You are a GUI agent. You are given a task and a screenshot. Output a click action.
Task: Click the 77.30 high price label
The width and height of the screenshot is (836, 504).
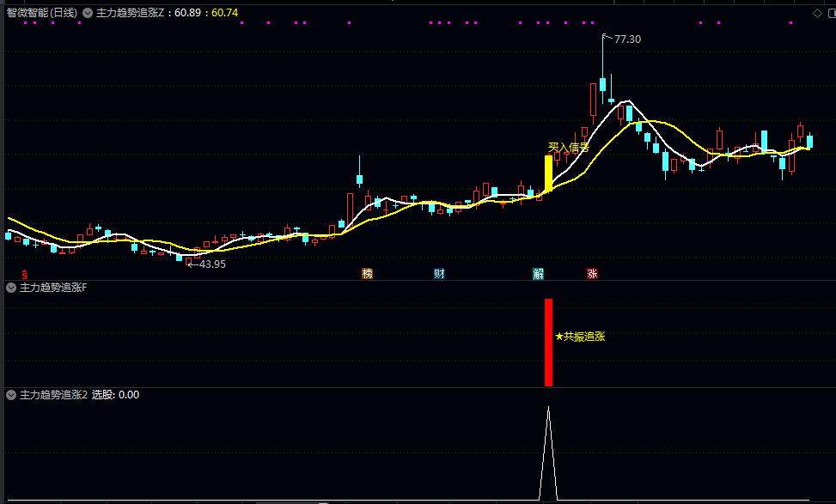click(627, 39)
